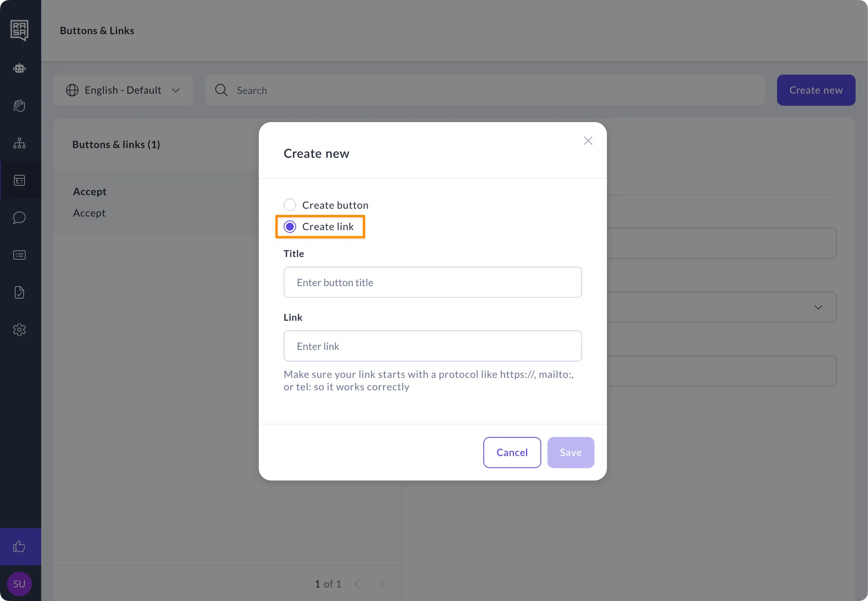This screenshot has height=601, width=868.
Task: Open the settings gear icon
Action: [x=19, y=330]
